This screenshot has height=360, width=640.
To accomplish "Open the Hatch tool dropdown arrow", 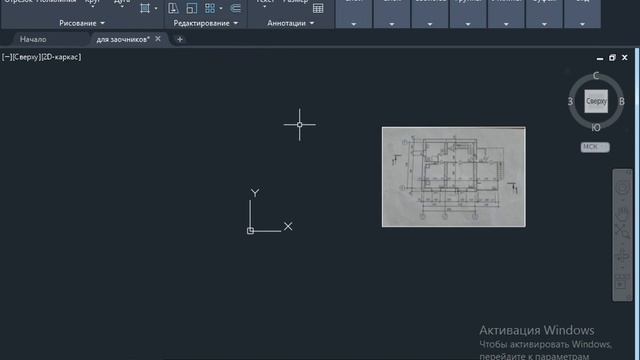I will coord(156,9).
